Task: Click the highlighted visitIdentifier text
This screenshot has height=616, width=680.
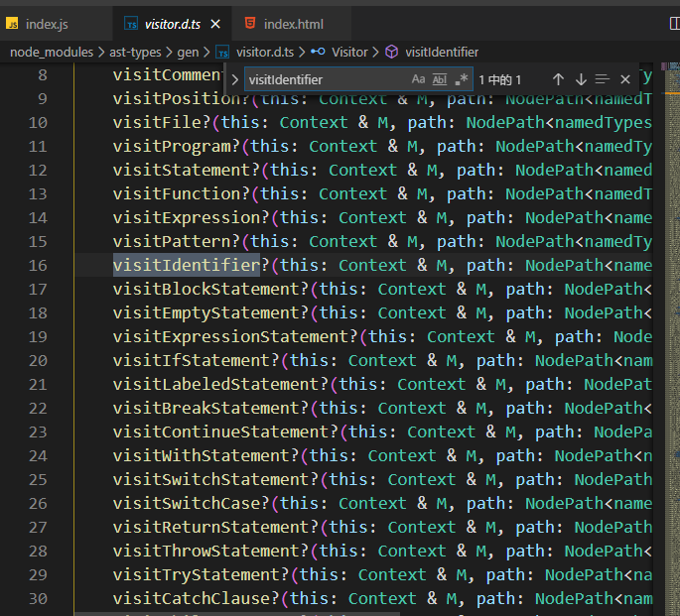Action: [187, 265]
